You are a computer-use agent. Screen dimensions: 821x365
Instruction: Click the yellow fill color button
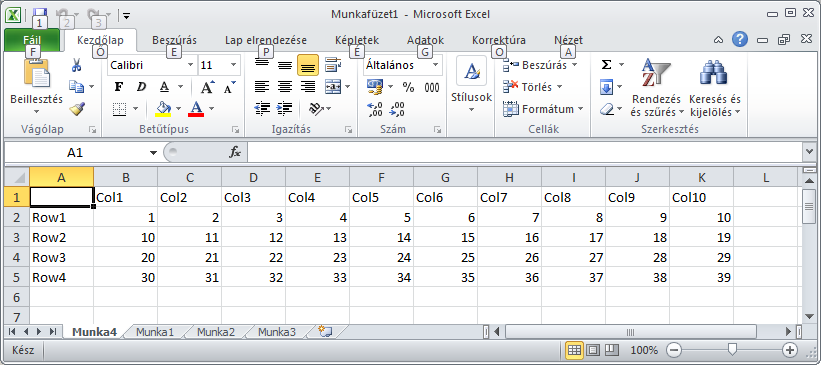pyautogui.click(x=163, y=108)
